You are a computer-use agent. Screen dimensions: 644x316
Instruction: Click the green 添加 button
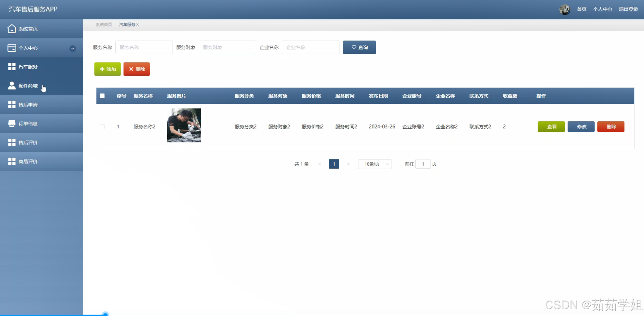click(107, 69)
